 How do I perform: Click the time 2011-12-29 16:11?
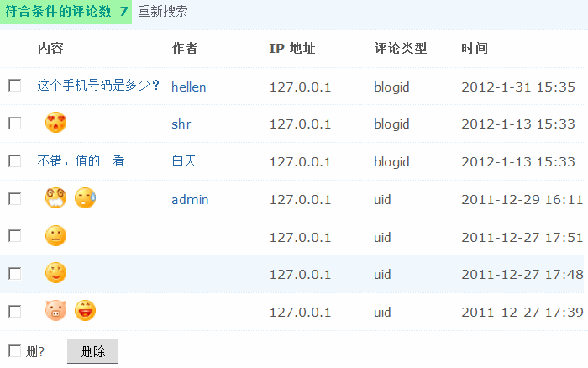tap(522, 200)
